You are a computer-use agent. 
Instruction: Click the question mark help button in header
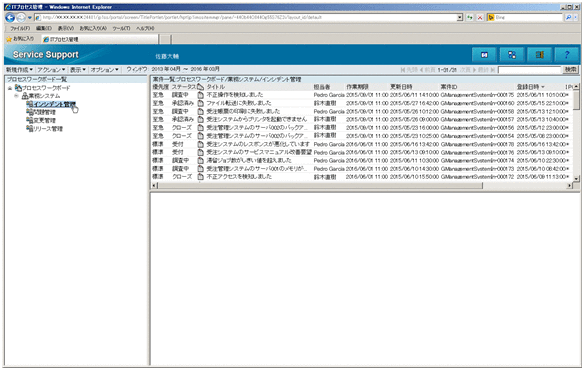tap(567, 55)
